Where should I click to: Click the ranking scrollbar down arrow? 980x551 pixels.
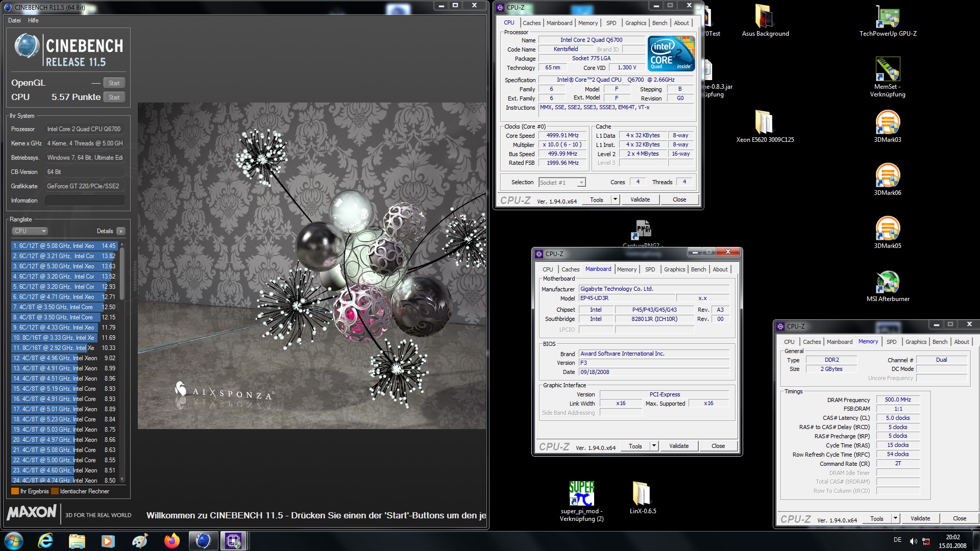point(122,480)
